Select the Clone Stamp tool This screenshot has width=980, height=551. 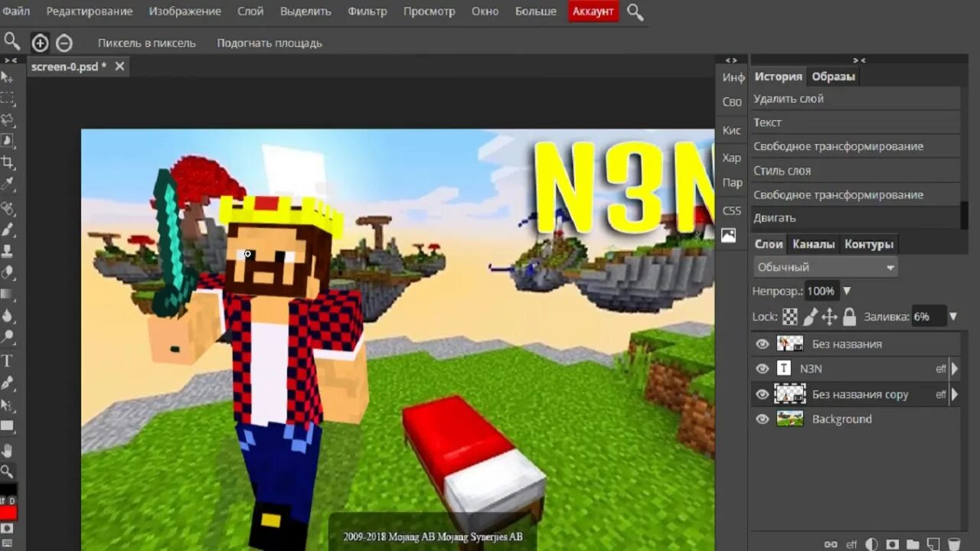[7, 251]
